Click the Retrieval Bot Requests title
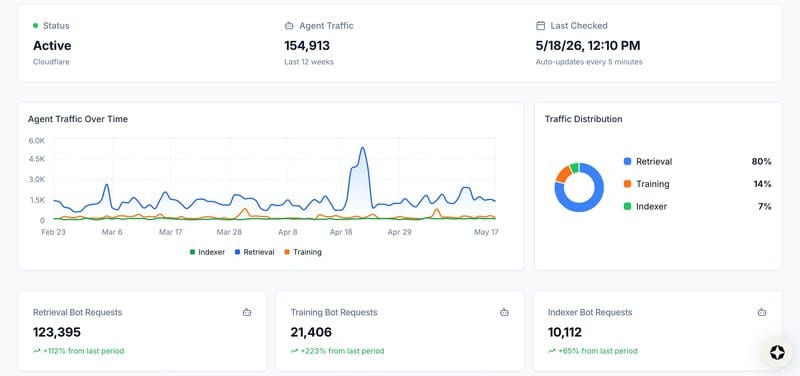Image resolution: width=800 pixels, height=376 pixels. click(78, 312)
